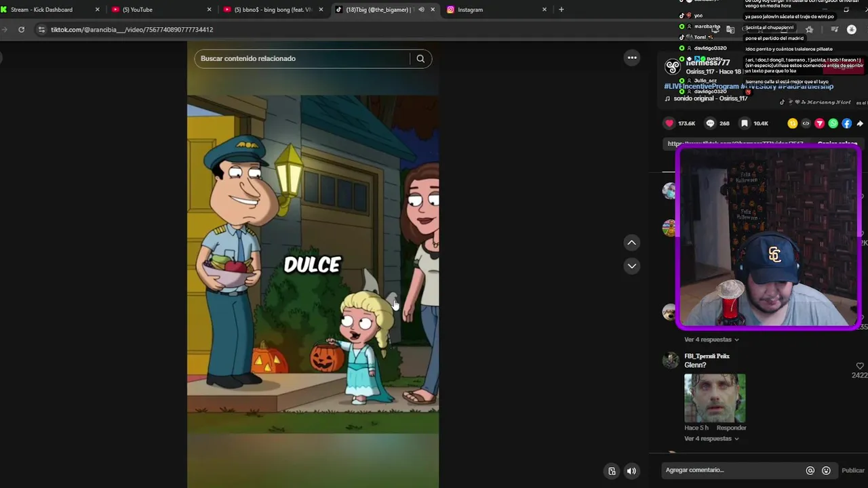868x488 pixels.
Task: Open the emoji picker icon
Action: (826, 470)
